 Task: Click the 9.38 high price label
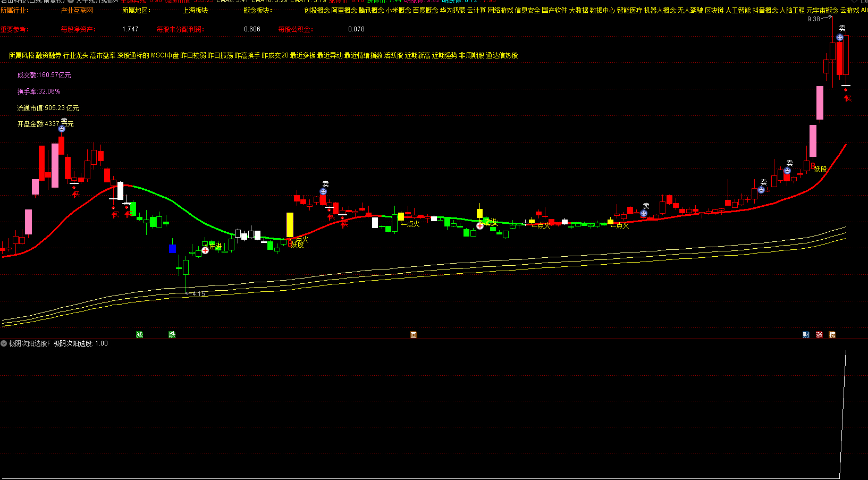tap(813, 19)
